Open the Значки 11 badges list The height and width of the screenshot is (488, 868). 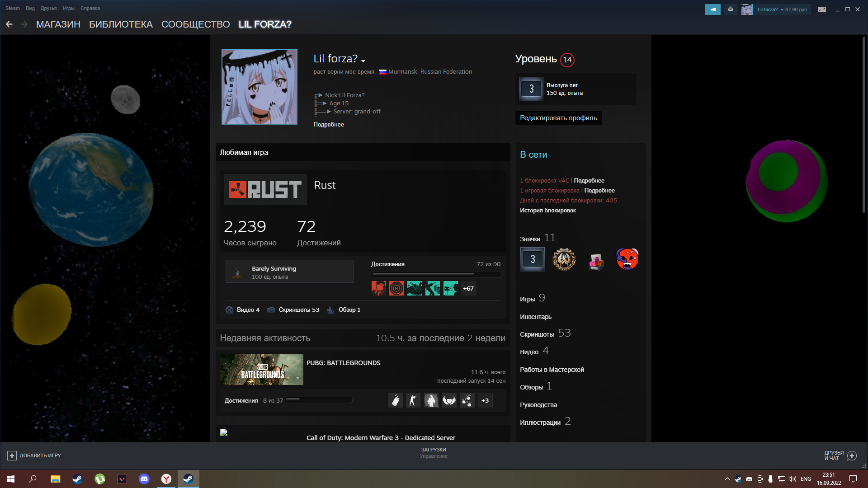coord(538,238)
